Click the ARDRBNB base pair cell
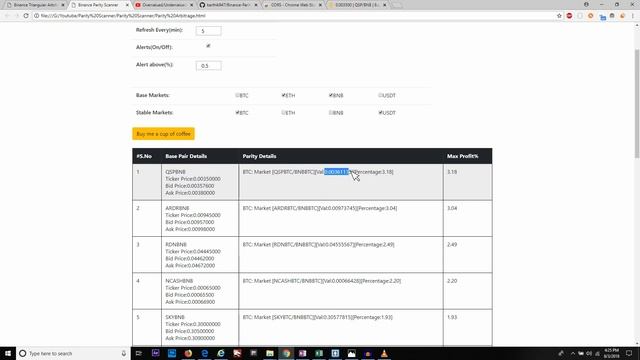This screenshot has height=360, width=640. [x=200, y=218]
